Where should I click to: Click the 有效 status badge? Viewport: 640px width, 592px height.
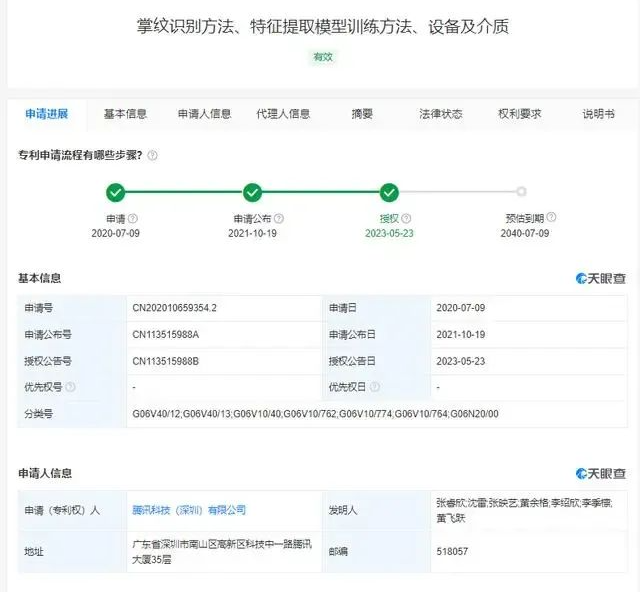323,57
